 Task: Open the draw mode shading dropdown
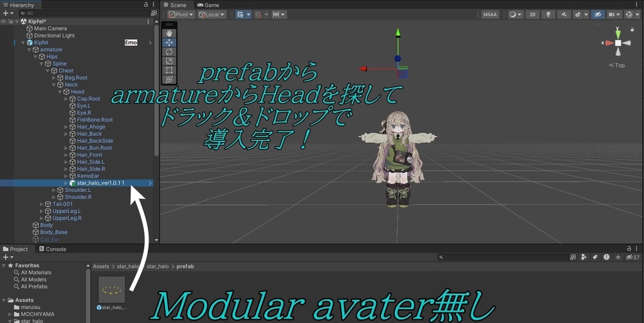pos(516,14)
